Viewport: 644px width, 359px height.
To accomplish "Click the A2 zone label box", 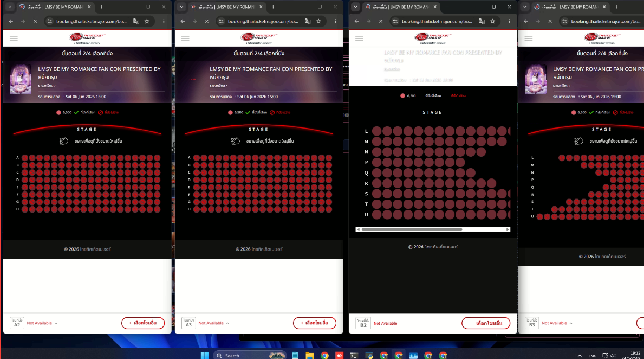I will click(x=17, y=323).
